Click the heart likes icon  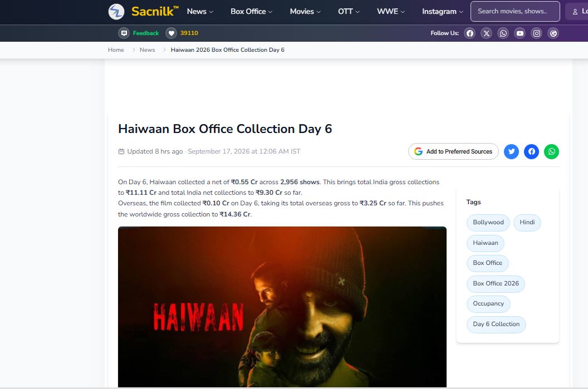(171, 33)
